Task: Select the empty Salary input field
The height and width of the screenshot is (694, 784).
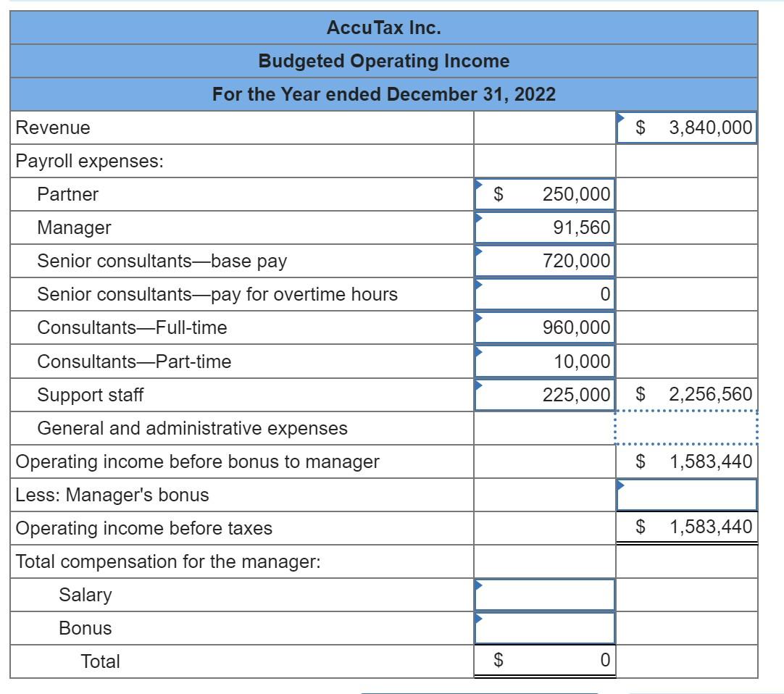Action: (x=544, y=595)
